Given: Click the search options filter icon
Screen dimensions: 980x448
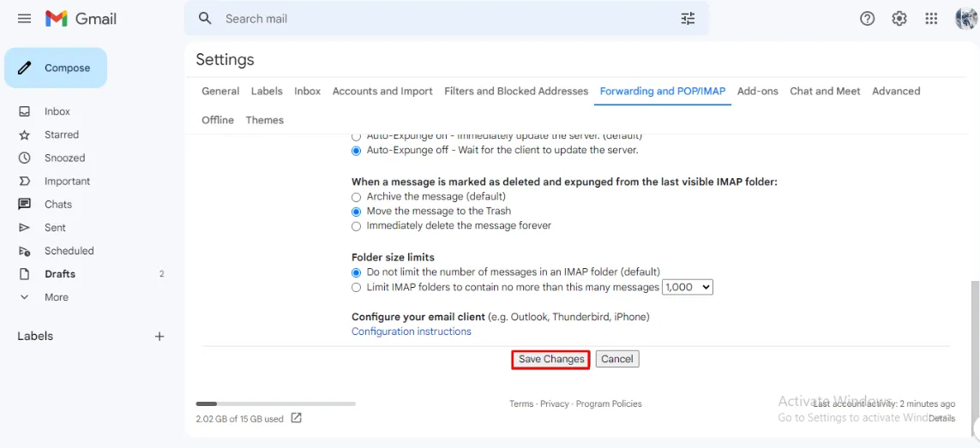Looking at the screenshot, I should (x=688, y=19).
